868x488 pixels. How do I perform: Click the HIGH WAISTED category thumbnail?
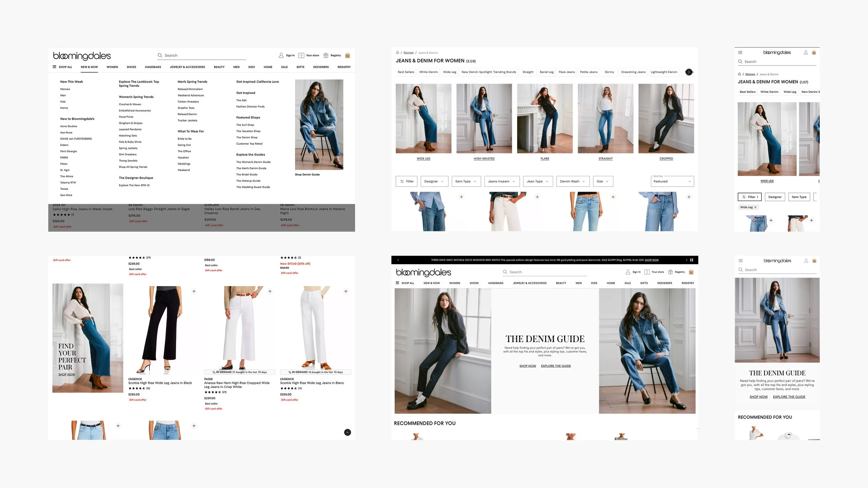pyautogui.click(x=484, y=119)
